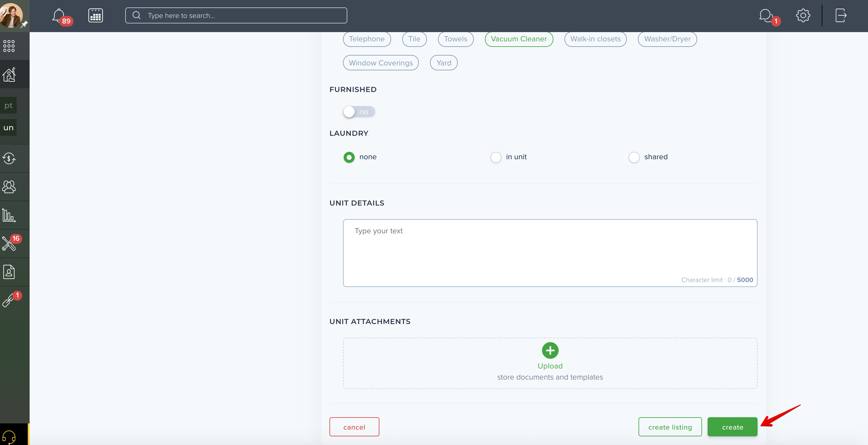
Task: Click the Upload link text
Action: tap(550, 366)
